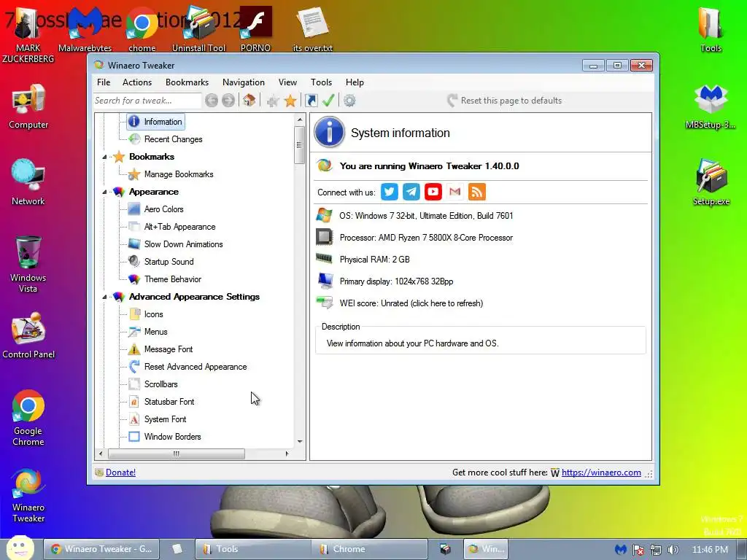
Task: Select Icons tree item
Action: (x=153, y=314)
